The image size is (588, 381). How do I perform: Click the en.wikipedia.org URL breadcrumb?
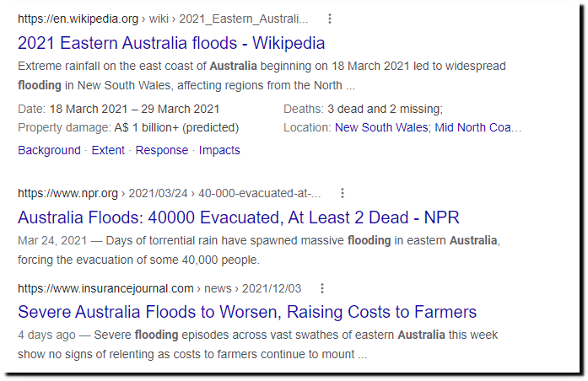point(163,19)
